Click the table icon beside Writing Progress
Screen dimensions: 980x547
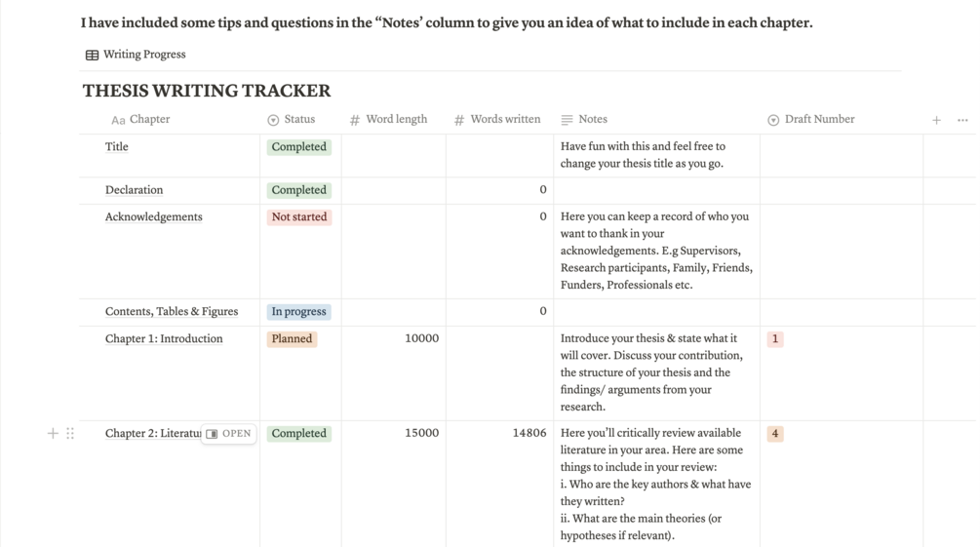pyautogui.click(x=92, y=56)
